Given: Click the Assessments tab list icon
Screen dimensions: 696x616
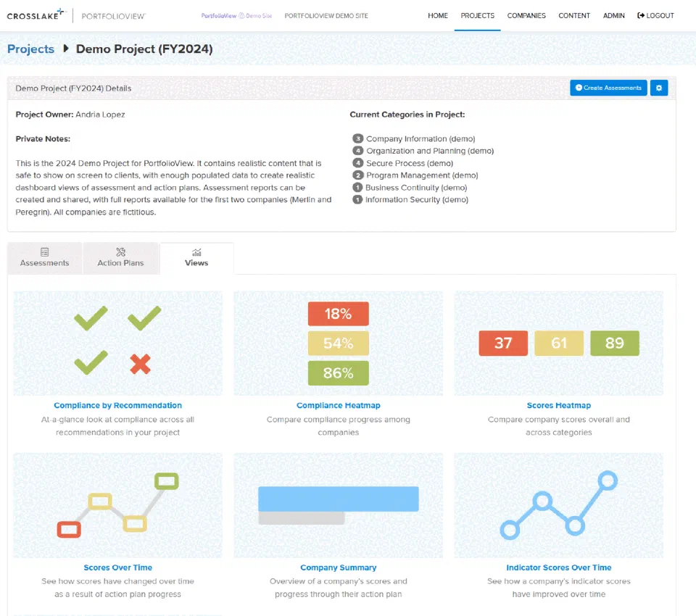Looking at the screenshot, I should click(44, 252).
